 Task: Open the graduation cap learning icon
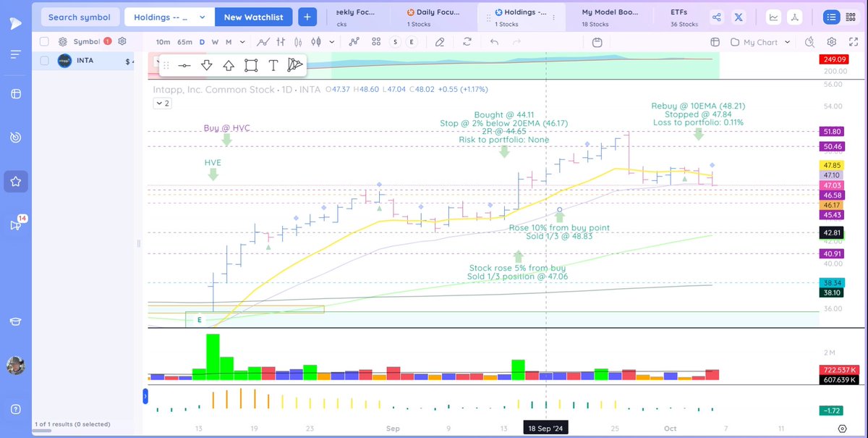coord(16,322)
